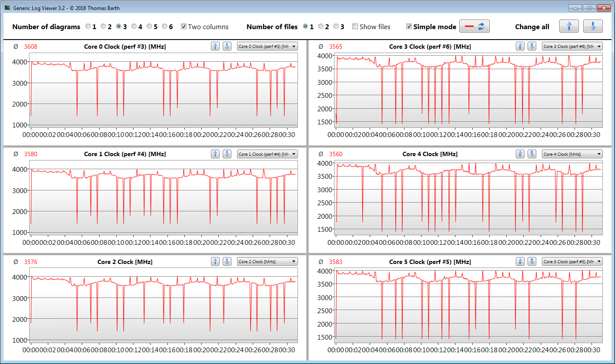Click the up arrow in Core 4 Clock panel
This screenshot has height=364, width=615.
click(520, 154)
